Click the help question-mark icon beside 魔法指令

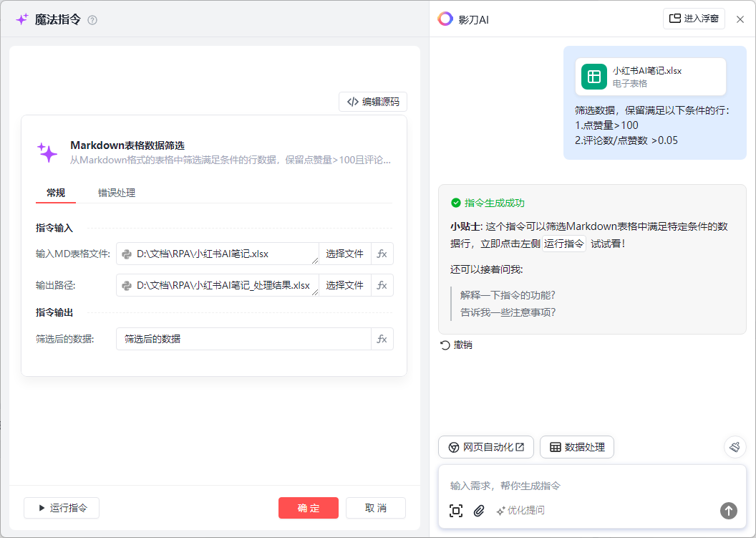tap(92, 20)
